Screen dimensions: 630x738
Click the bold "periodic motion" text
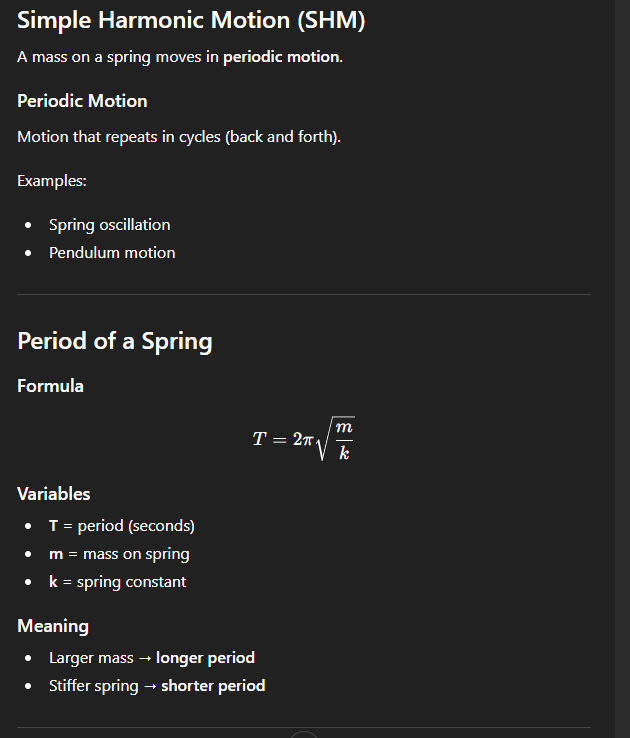[282, 57]
